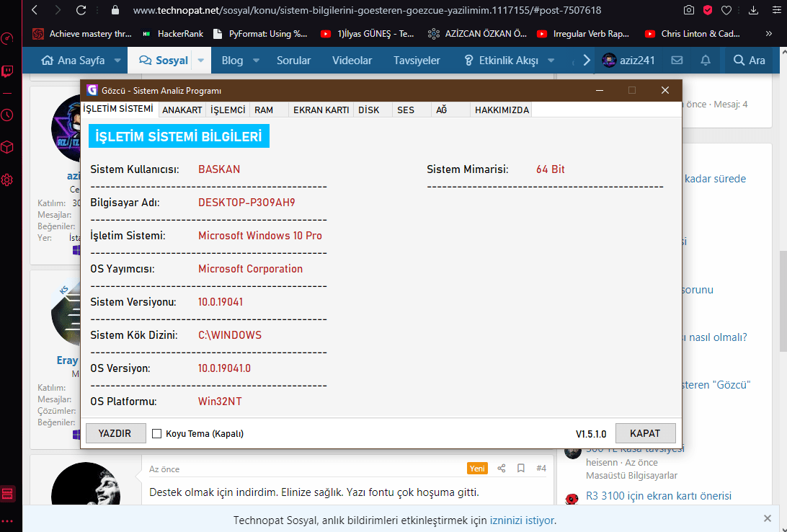Reload the page using refresh icon
The width and height of the screenshot is (787, 532).
pyautogui.click(x=81, y=10)
